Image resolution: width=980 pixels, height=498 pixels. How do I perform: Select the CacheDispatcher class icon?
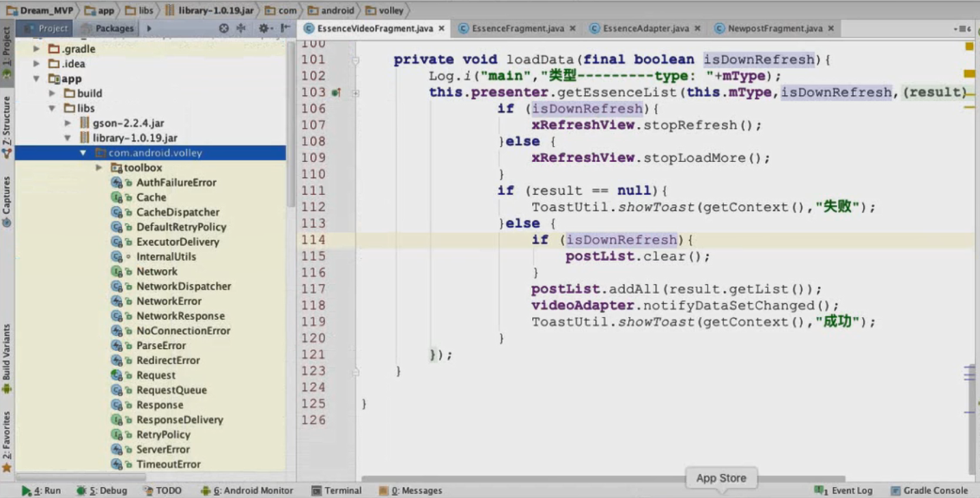(117, 212)
